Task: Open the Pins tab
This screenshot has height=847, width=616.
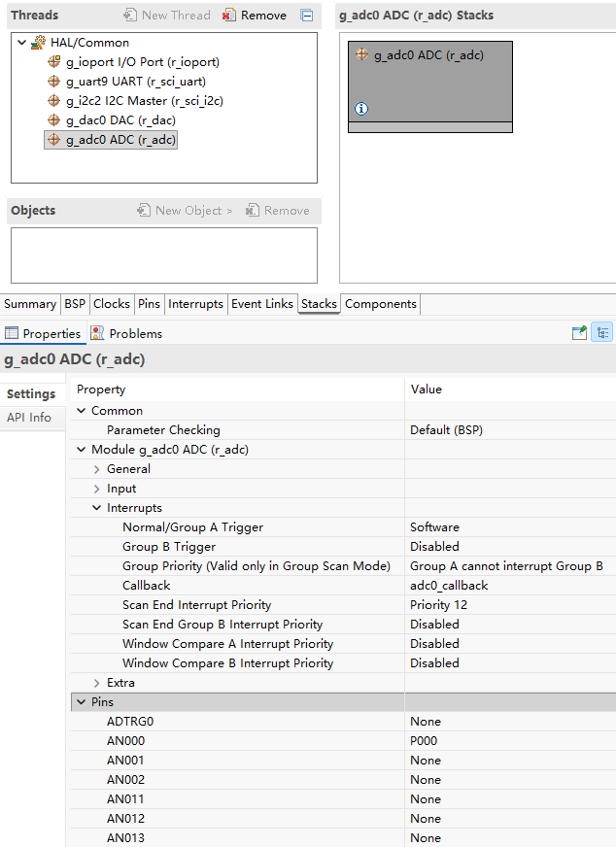Action: tap(149, 304)
